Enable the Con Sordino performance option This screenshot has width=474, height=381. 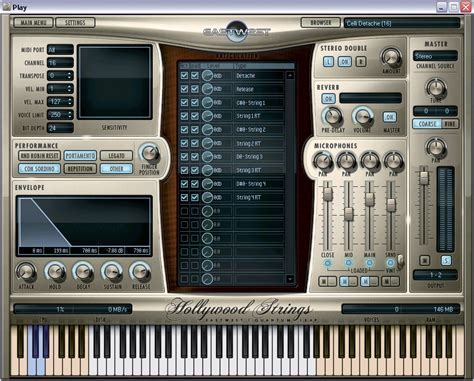tap(39, 169)
